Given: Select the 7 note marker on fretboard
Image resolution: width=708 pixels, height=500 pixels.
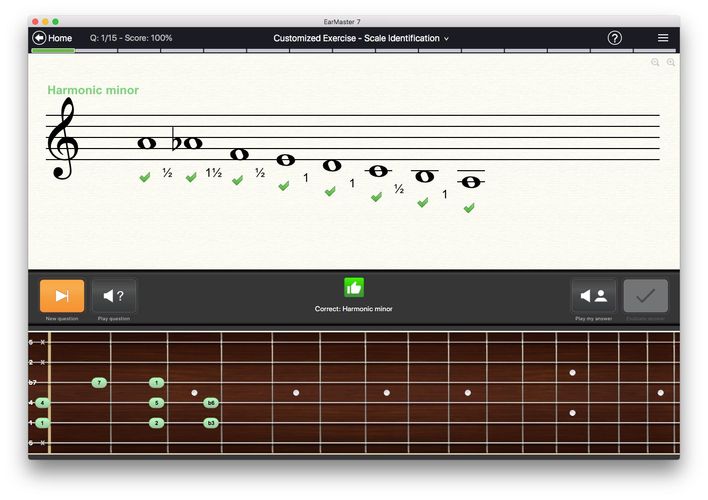Looking at the screenshot, I should [99, 383].
